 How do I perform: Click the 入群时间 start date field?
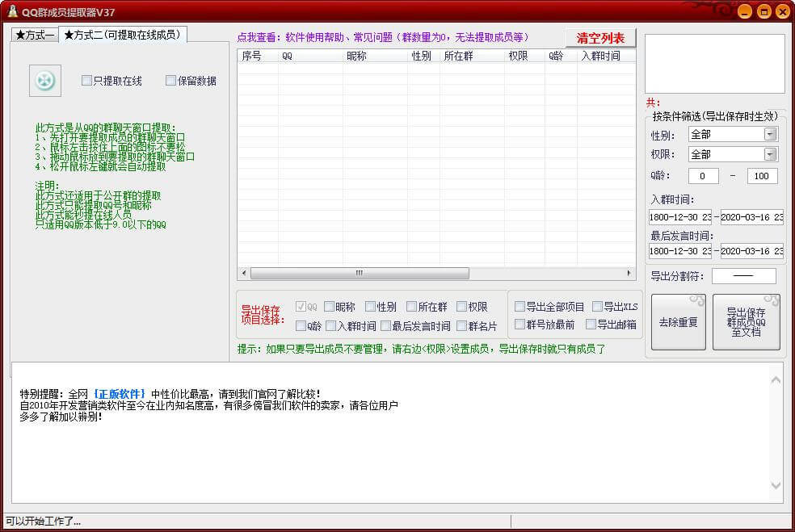680,217
